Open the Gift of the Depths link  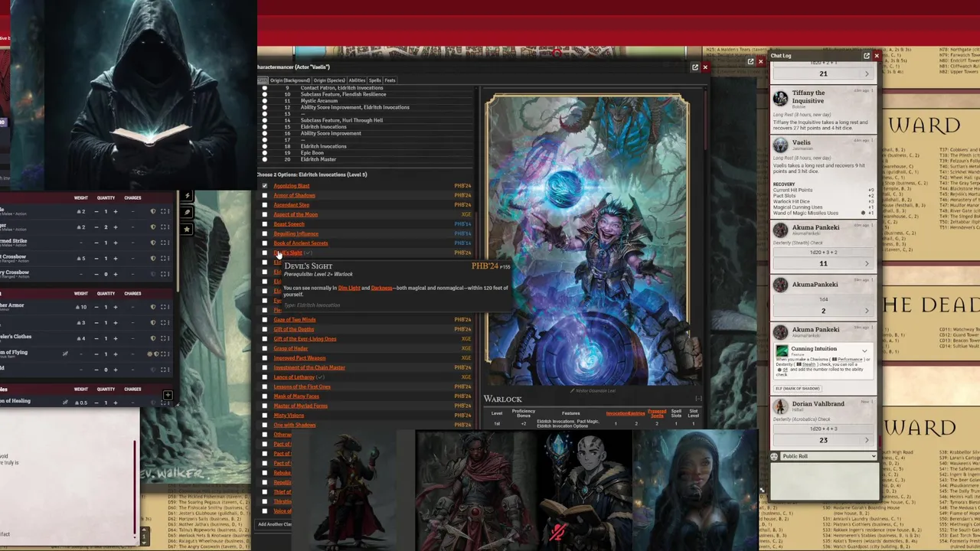pos(294,329)
